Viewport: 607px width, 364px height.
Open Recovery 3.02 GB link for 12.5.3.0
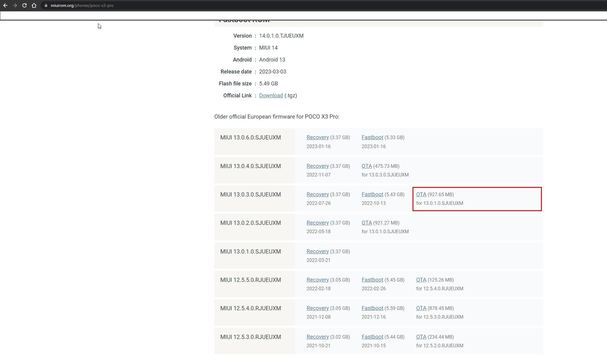click(x=317, y=337)
